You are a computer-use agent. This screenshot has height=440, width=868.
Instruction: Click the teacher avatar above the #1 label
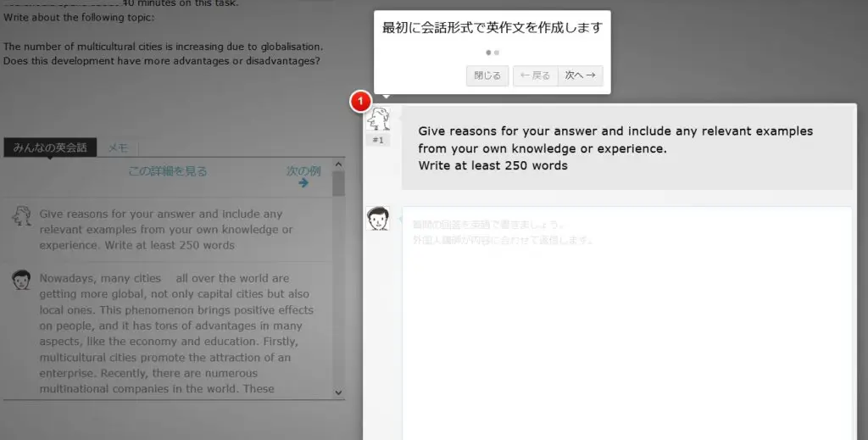[x=378, y=120]
